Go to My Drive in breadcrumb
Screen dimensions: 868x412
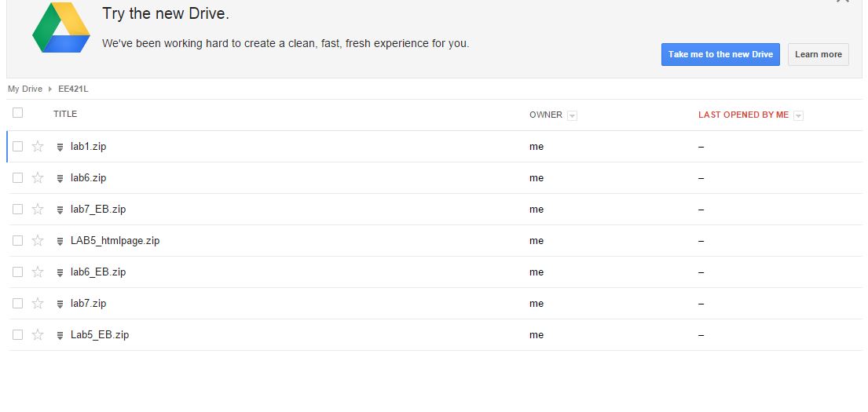click(25, 89)
